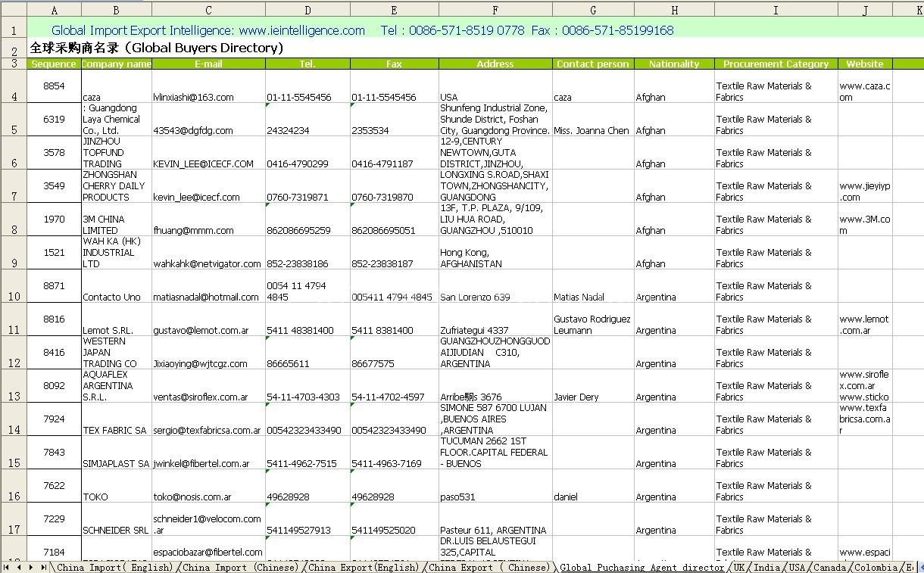Select row 10 header
The width and height of the screenshot is (924, 573).
point(14,286)
